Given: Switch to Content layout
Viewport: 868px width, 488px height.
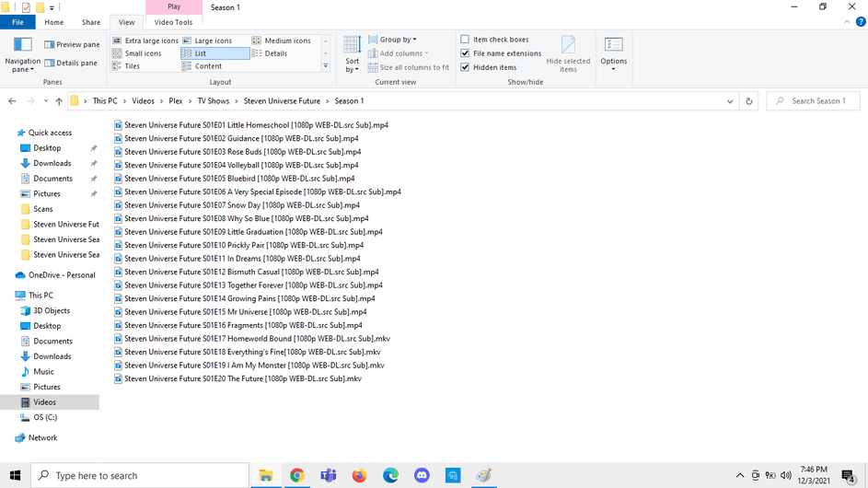Looking at the screenshot, I should (203, 66).
